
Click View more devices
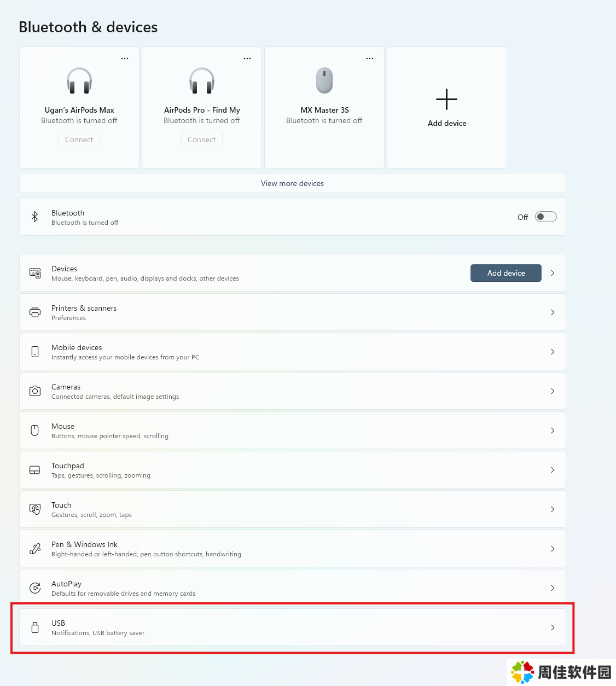point(293,183)
